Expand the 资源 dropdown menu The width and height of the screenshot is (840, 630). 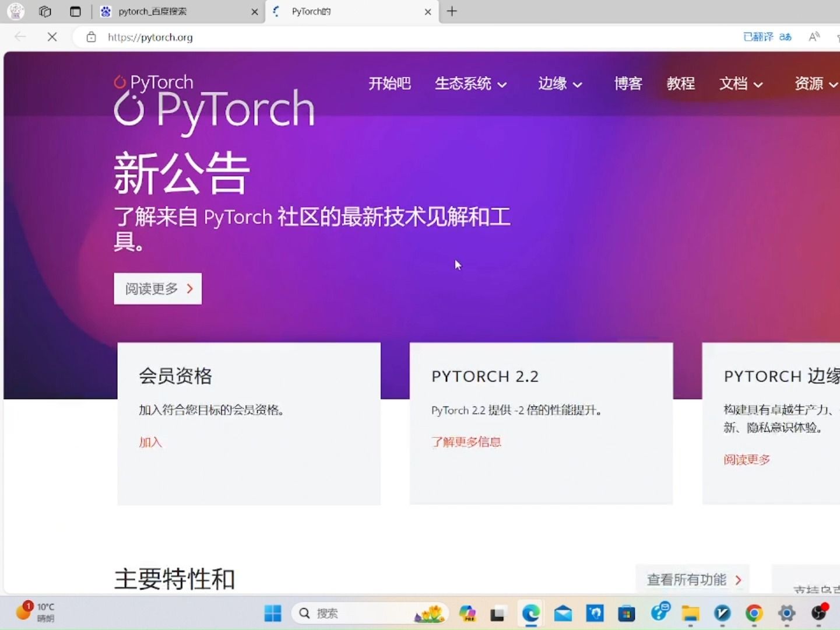click(x=817, y=84)
